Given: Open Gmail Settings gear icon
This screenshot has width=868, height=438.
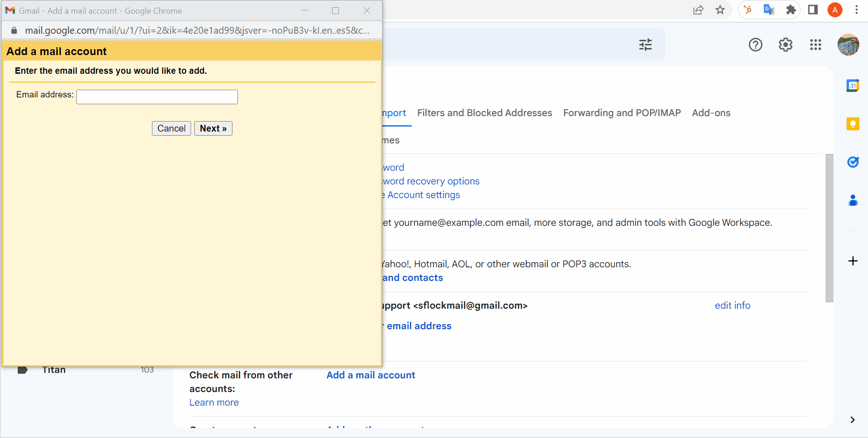Looking at the screenshot, I should 786,45.
